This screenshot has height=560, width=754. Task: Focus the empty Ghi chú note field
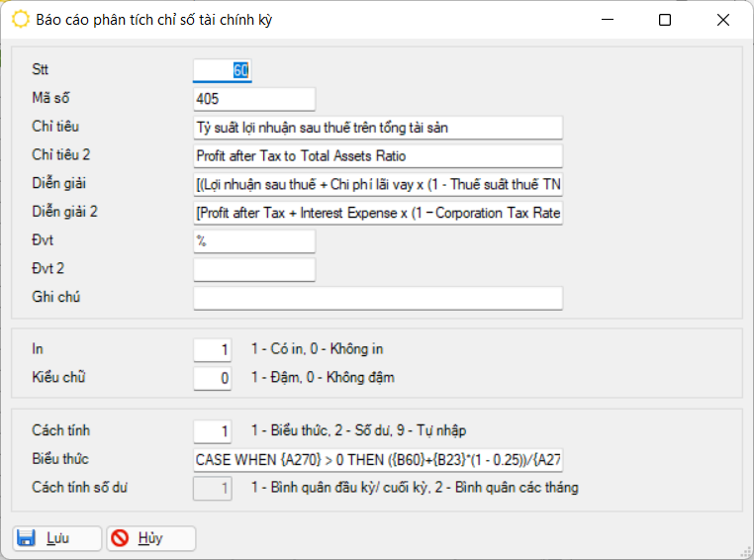click(x=378, y=299)
